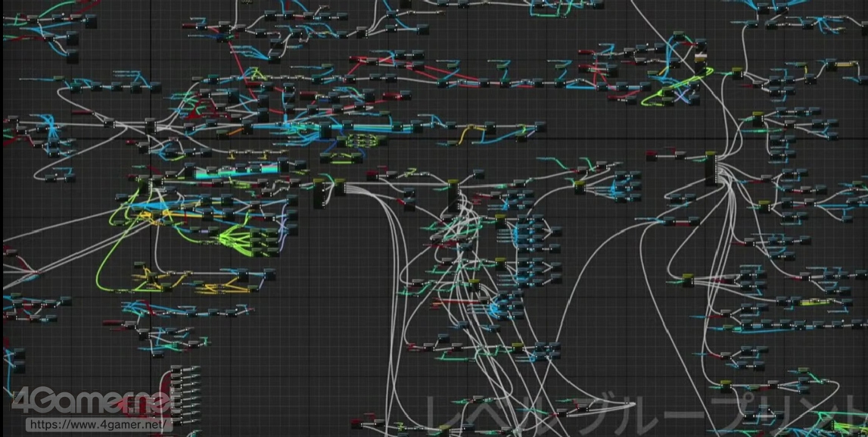Select the tall node fanning white wires on right

711,169
